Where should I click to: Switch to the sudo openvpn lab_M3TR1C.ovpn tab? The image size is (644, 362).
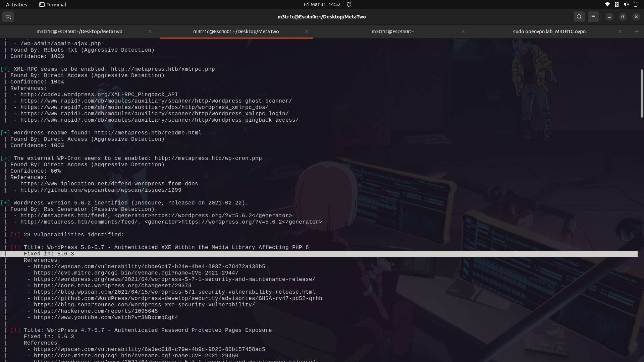(x=549, y=32)
